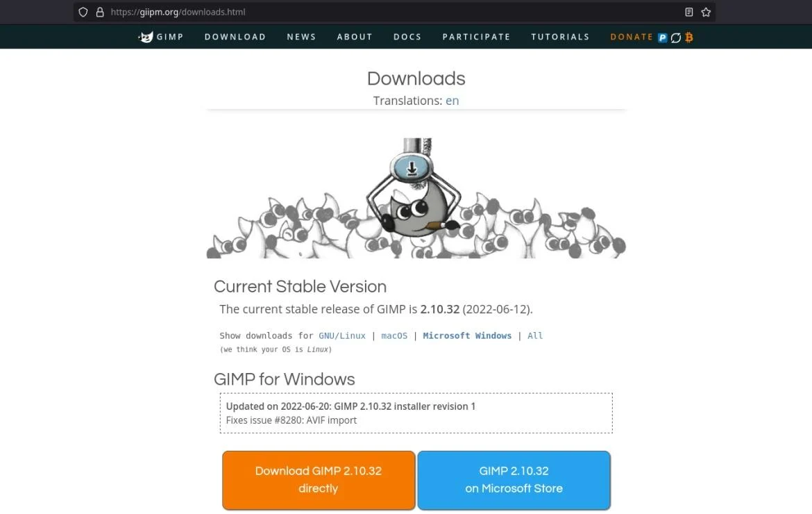Select the 'en' translation link
The image size is (812, 514).
click(x=452, y=101)
